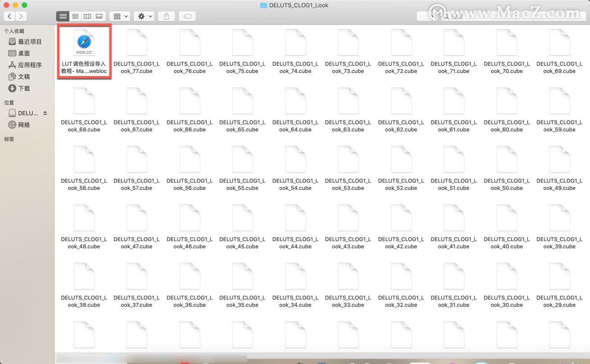Open the group-by arrangement dropdown
The image size is (590, 364).
(x=120, y=16)
